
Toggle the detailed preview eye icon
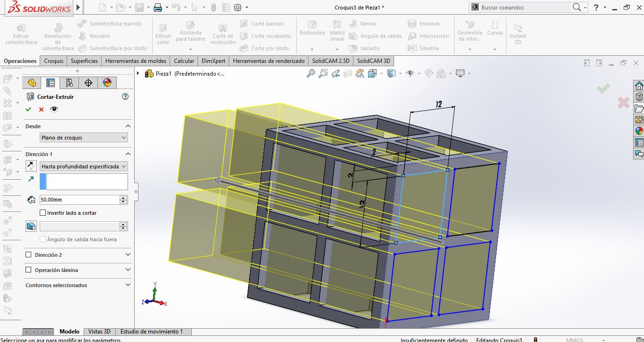pos(54,109)
